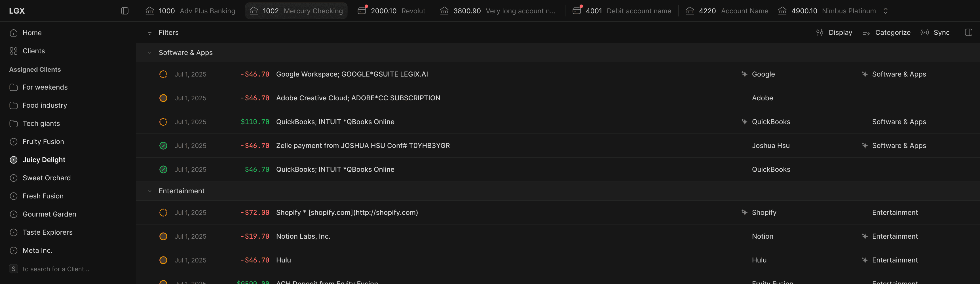
Task: Toggle status circle for Shopify transaction
Action: [163, 213]
